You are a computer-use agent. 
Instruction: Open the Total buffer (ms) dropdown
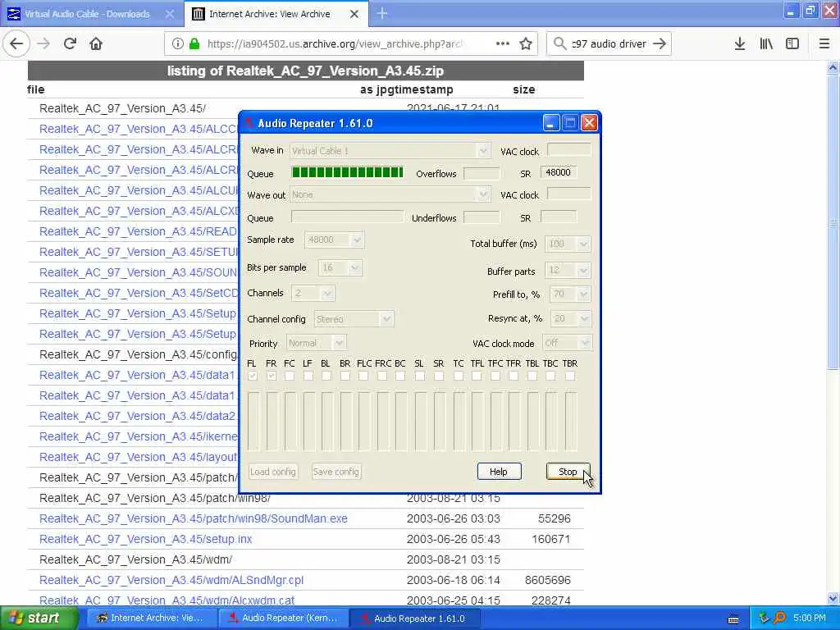click(x=568, y=244)
